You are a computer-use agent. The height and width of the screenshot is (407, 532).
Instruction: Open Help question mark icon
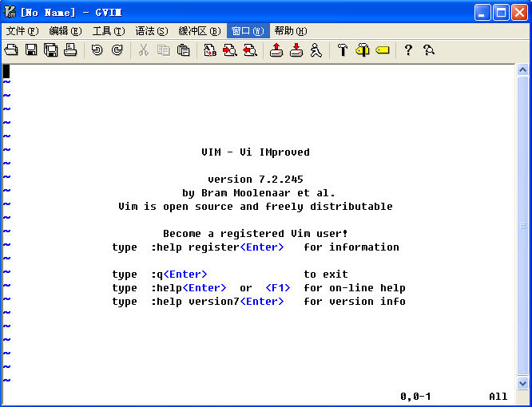tap(408, 50)
